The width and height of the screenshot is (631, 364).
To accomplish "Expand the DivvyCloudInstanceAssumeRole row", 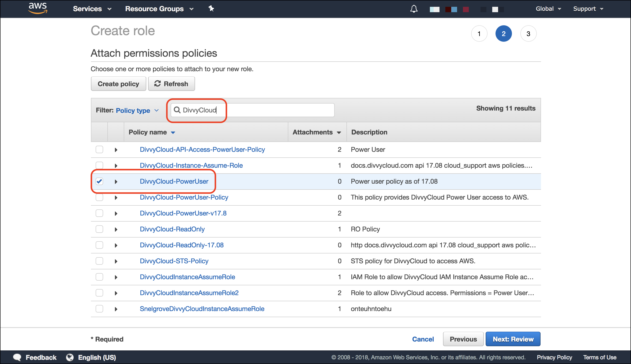I will tap(116, 277).
